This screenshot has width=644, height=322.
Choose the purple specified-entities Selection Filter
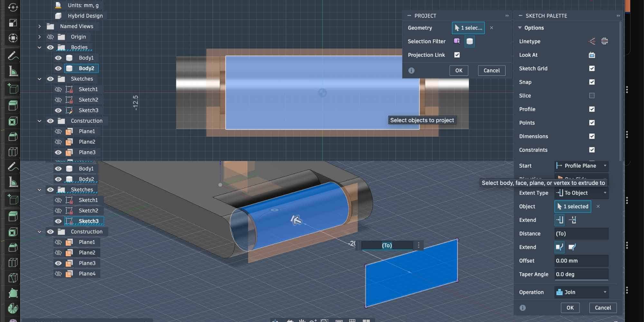pyautogui.click(x=457, y=41)
